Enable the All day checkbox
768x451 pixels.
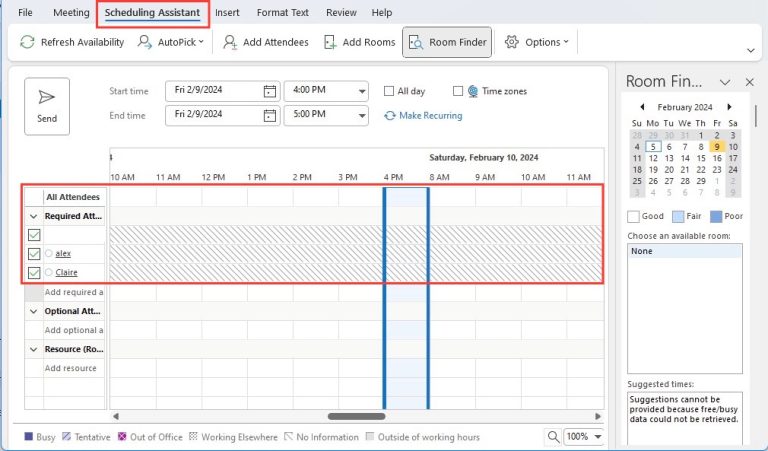390,91
